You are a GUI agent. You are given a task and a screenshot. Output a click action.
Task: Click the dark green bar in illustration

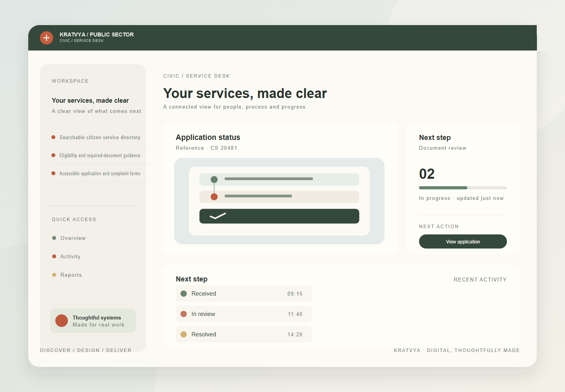[279, 216]
